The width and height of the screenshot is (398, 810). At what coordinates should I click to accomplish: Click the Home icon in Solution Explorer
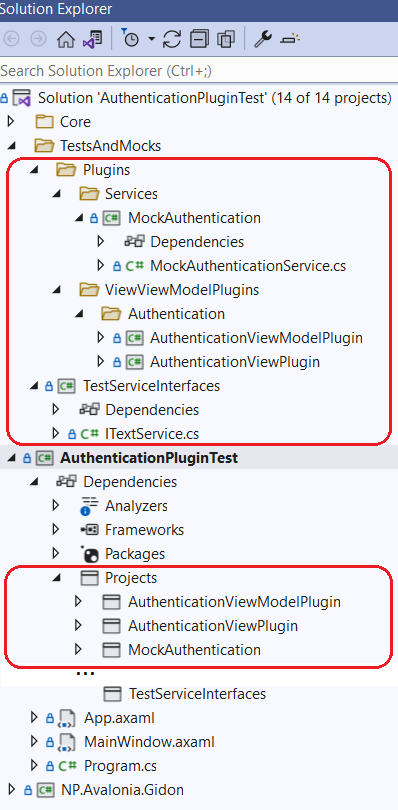click(66, 39)
